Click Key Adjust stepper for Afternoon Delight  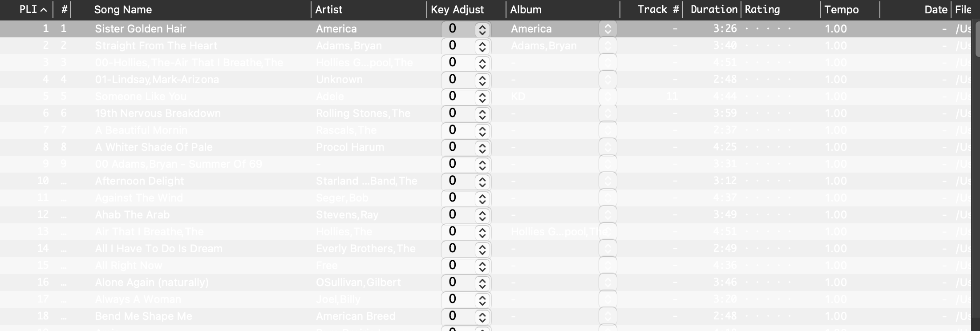(x=482, y=182)
